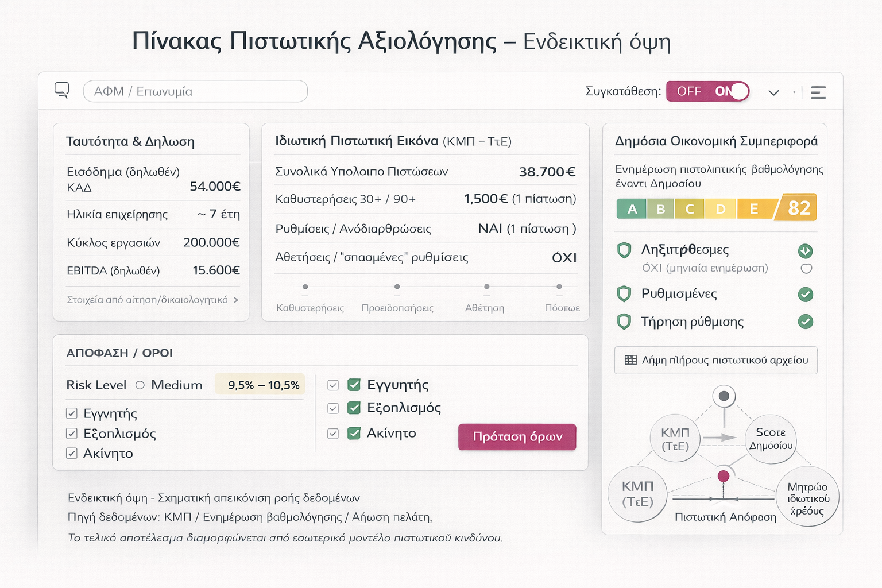
Task: Toggle the green Ακίνητο checkbox
Action: tap(354, 433)
